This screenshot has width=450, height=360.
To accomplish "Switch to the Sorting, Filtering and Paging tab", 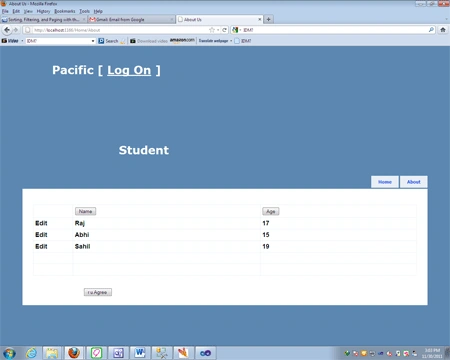I will pos(44,20).
